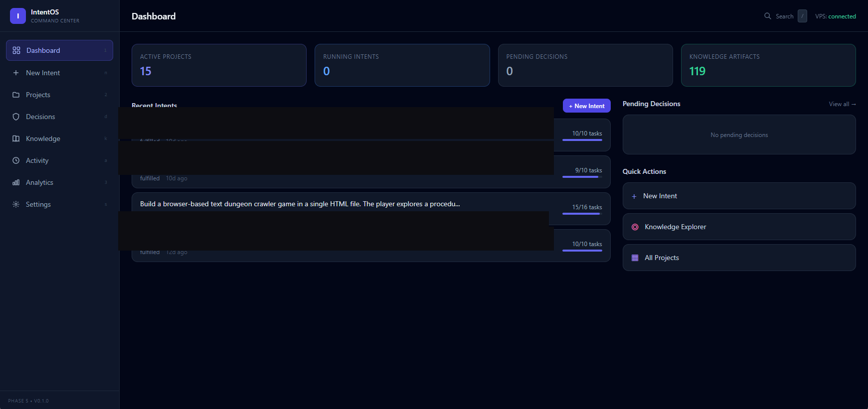Click the purple + New Intent button
The height and width of the screenshot is (409, 868).
tap(586, 106)
